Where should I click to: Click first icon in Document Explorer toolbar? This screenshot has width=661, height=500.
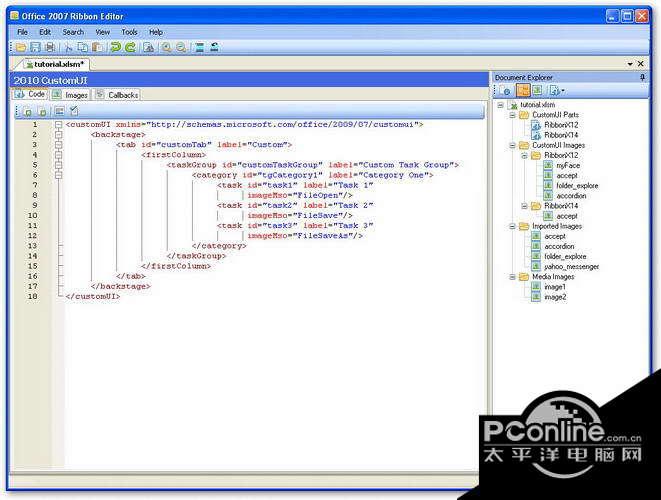(x=505, y=90)
